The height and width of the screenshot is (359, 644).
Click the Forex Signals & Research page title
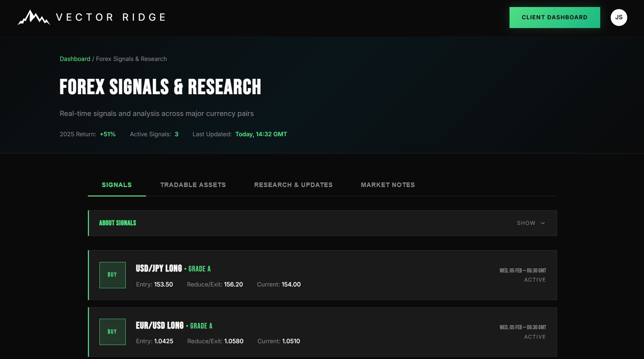click(x=160, y=87)
